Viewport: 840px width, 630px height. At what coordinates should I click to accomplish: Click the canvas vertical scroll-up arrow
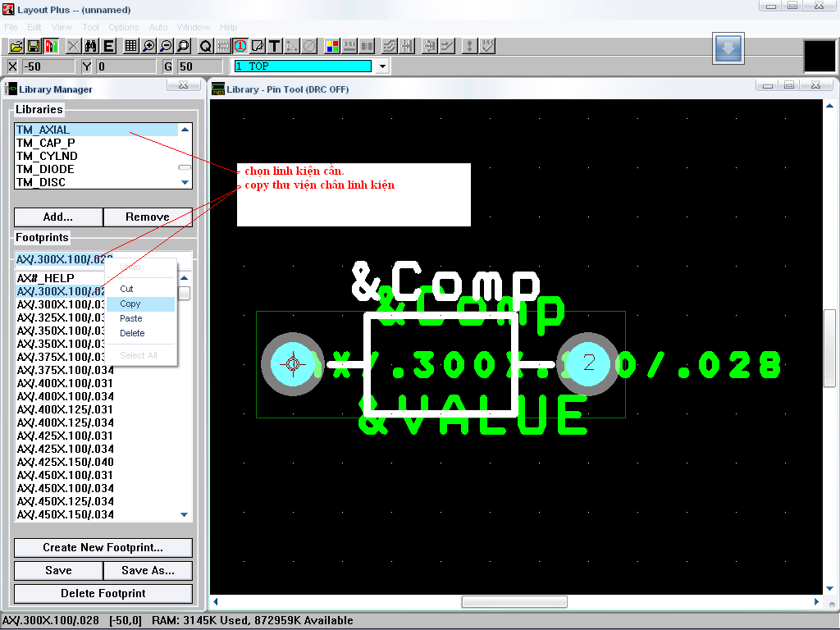[830, 106]
